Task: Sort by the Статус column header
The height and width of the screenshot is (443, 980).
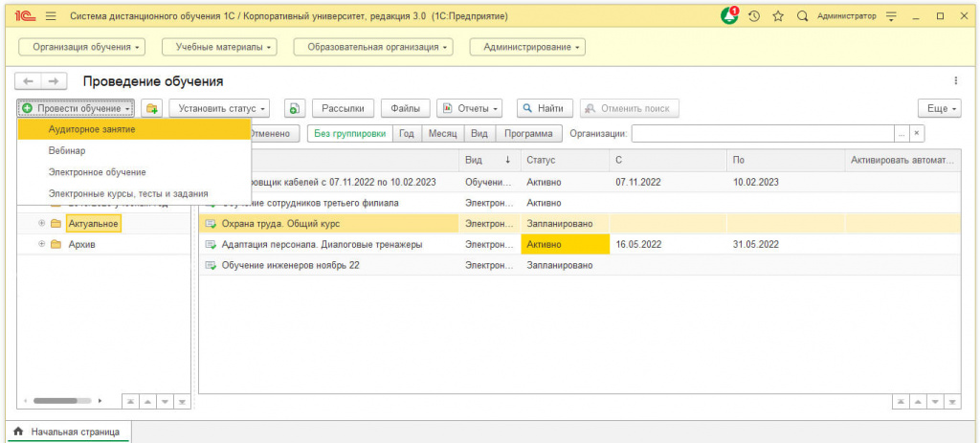Action: (565, 161)
